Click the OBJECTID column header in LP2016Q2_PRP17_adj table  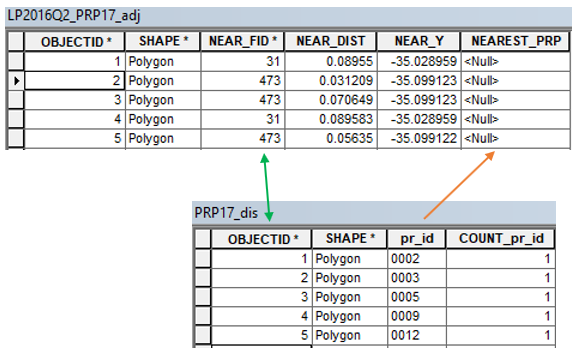pyautogui.click(x=74, y=41)
